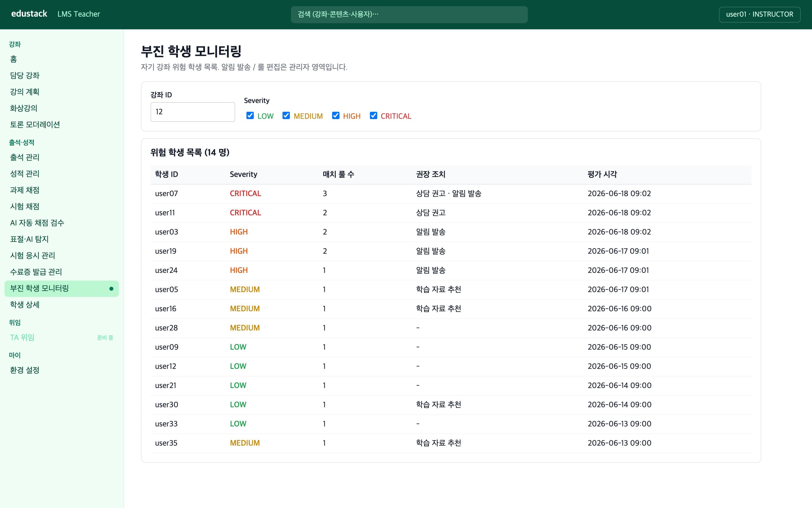
Task: Click the TA 위임 sidebar item
Action: click(x=62, y=337)
